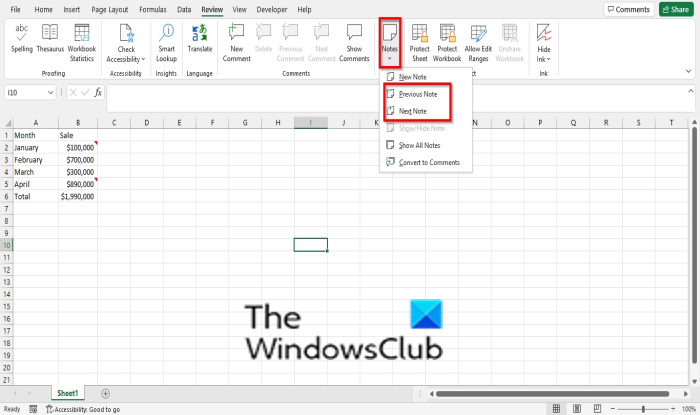Click the Check Accessibility icon
This screenshot has width=700, height=415.
point(126,33)
